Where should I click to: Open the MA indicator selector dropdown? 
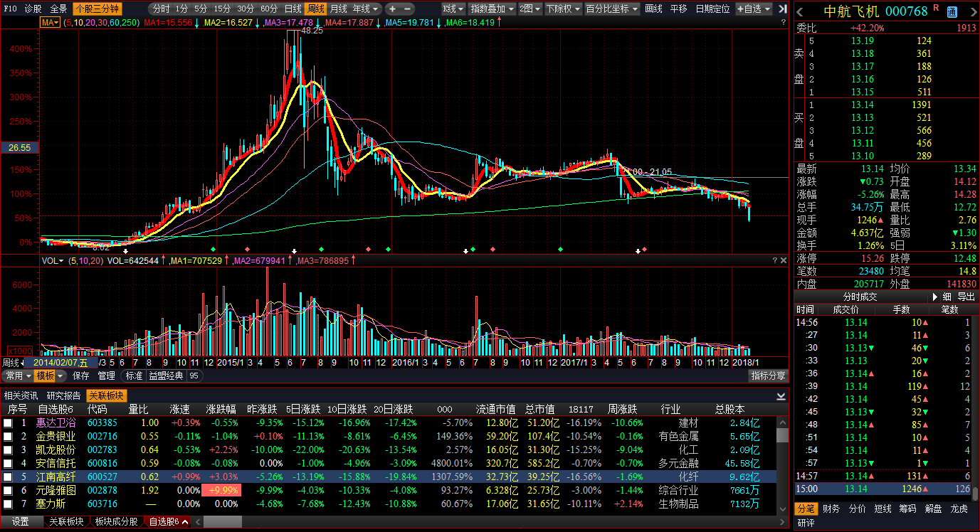[x=50, y=23]
